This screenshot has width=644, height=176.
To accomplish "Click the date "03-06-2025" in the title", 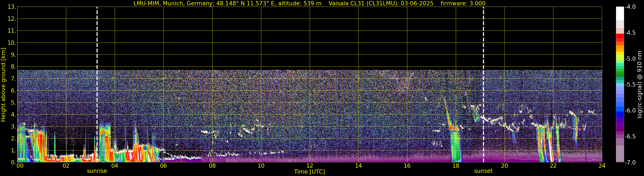I will pos(417,3).
